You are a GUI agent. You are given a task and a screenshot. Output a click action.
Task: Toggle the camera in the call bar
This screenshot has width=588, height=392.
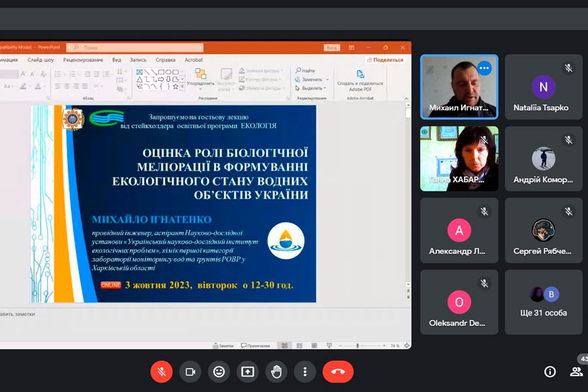pos(190,372)
